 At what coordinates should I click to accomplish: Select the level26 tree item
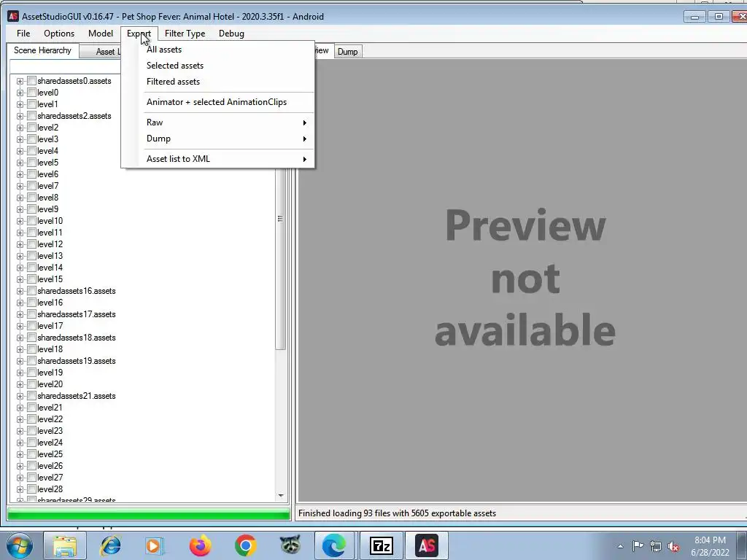[50, 466]
